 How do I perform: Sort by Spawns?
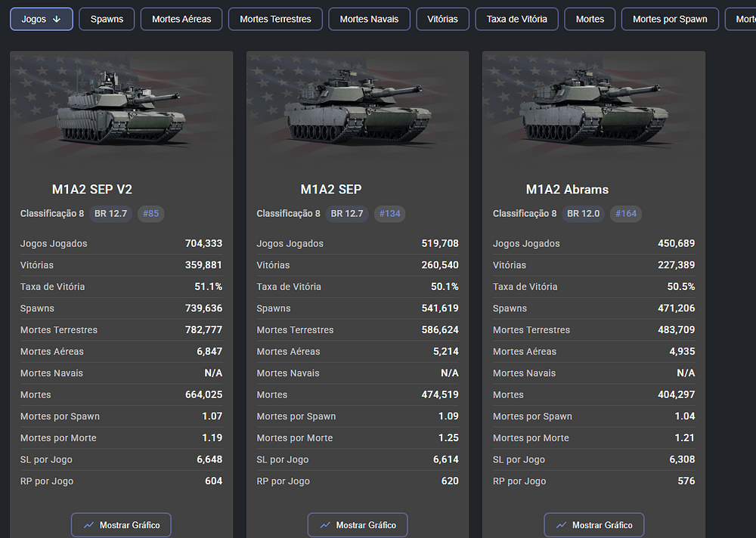(x=107, y=19)
